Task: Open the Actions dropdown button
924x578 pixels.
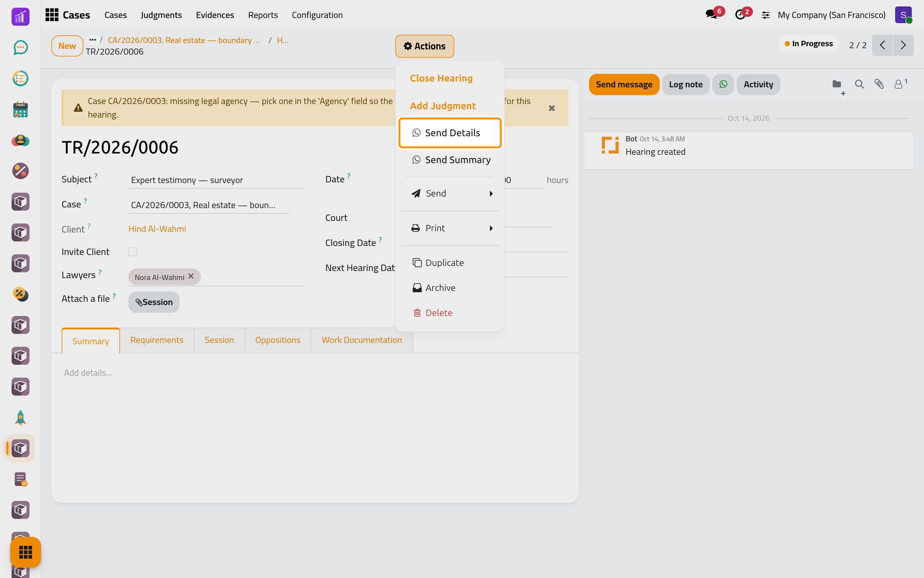Action: tap(424, 46)
